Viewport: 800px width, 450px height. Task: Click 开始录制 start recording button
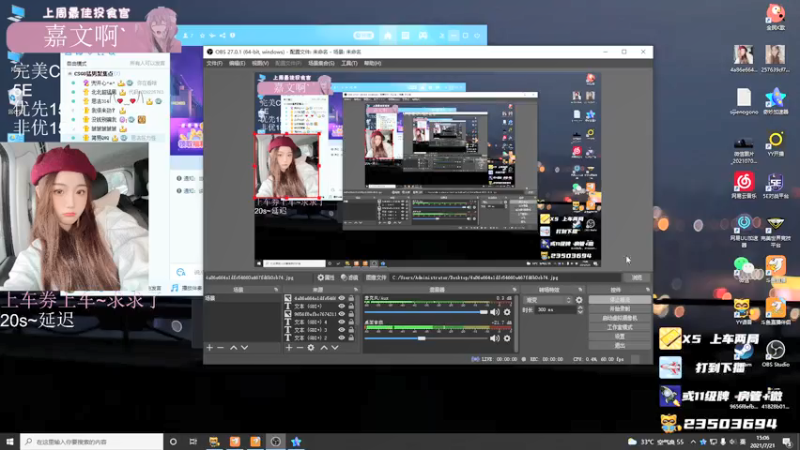click(x=619, y=309)
